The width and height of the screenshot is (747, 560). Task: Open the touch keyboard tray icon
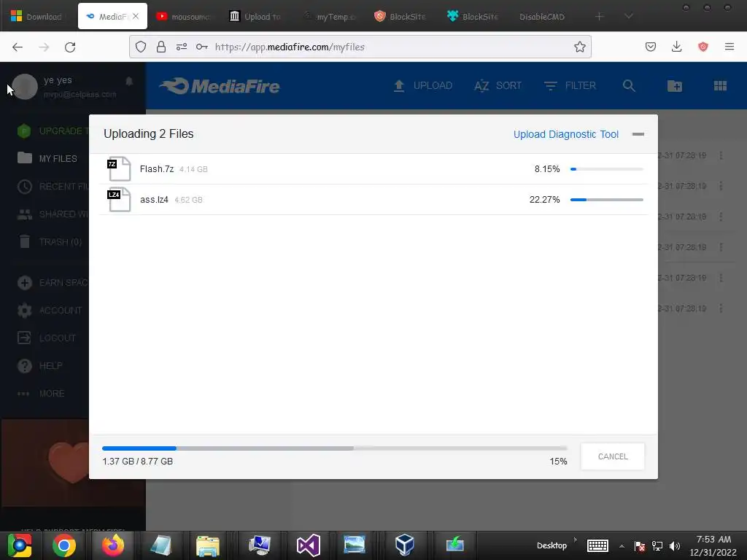click(597, 545)
